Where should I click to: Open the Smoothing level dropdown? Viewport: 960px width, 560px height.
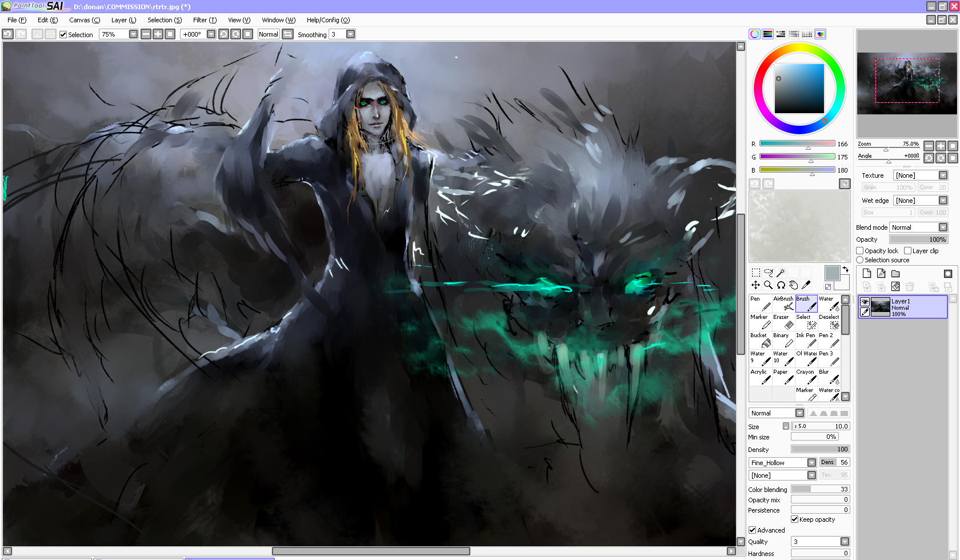click(351, 34)
